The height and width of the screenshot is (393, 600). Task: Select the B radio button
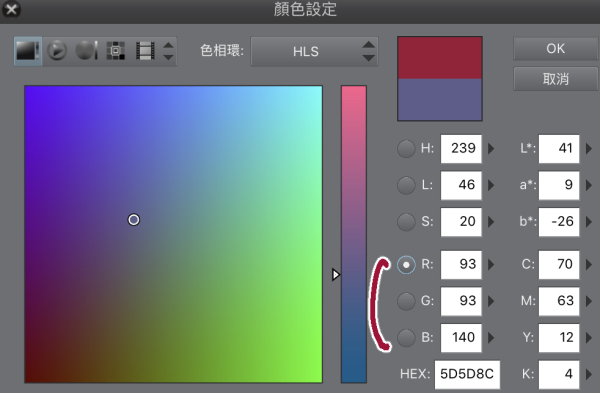click(406, 338)
